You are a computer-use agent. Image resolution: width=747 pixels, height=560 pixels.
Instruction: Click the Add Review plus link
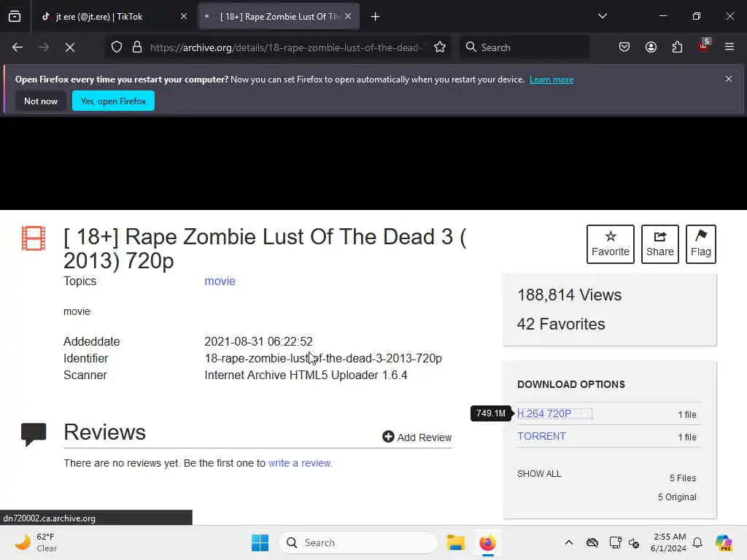(x=417, y=437)
